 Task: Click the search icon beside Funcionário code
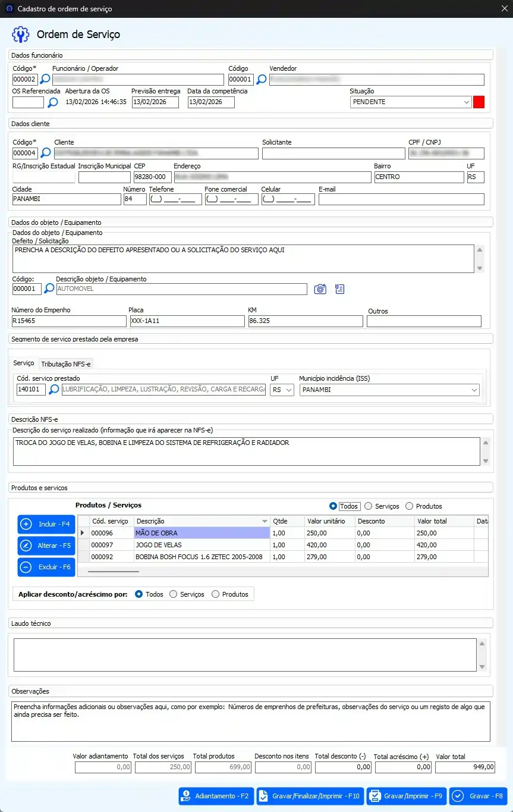pyautogui.click(x=45, y=80)
